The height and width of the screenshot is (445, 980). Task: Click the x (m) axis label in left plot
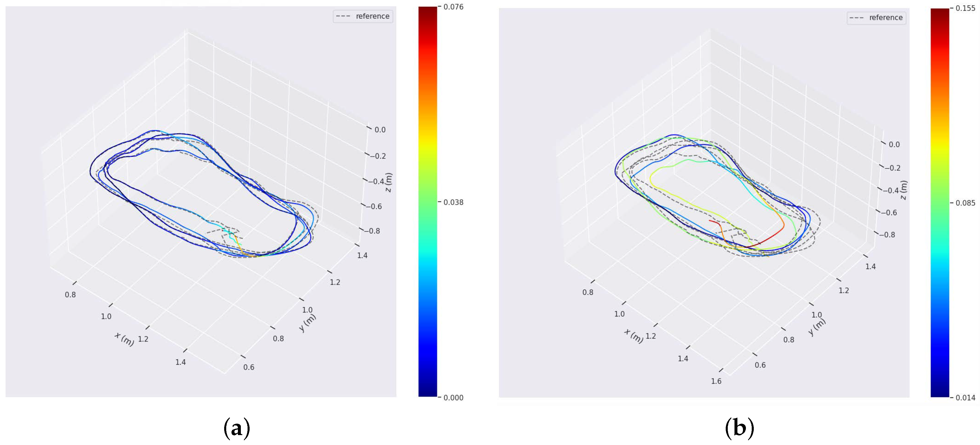(x=125, y=339)
